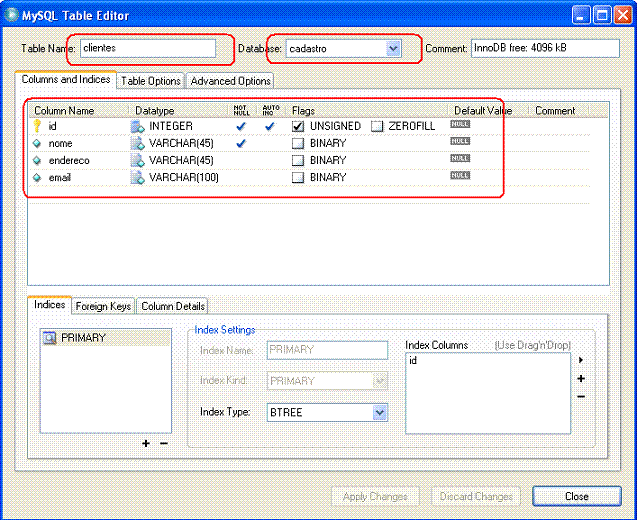Click the PRIMARY index icon in list
The width and height of the screenshot is (637, 520).
[50, 338]
